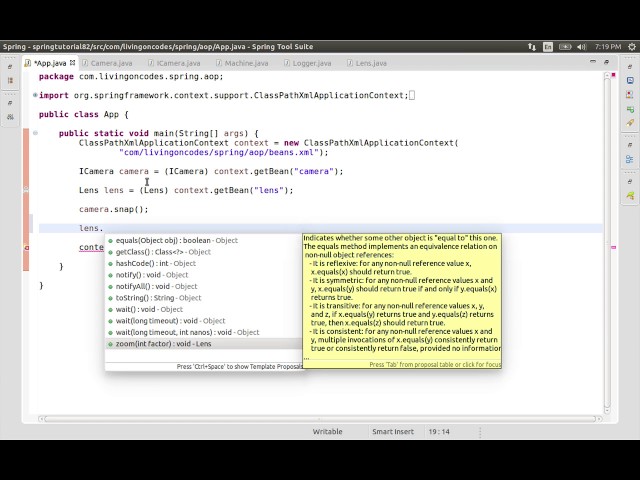Image resolution: width=640 pixels, height=480 pixels.
Task: Click the editor vertical scrollbar
Action: click(x=607, y=244)
